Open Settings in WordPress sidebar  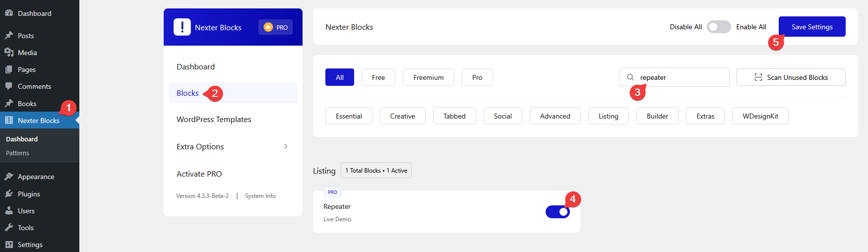pyautogui.click(x=40, y=244)
